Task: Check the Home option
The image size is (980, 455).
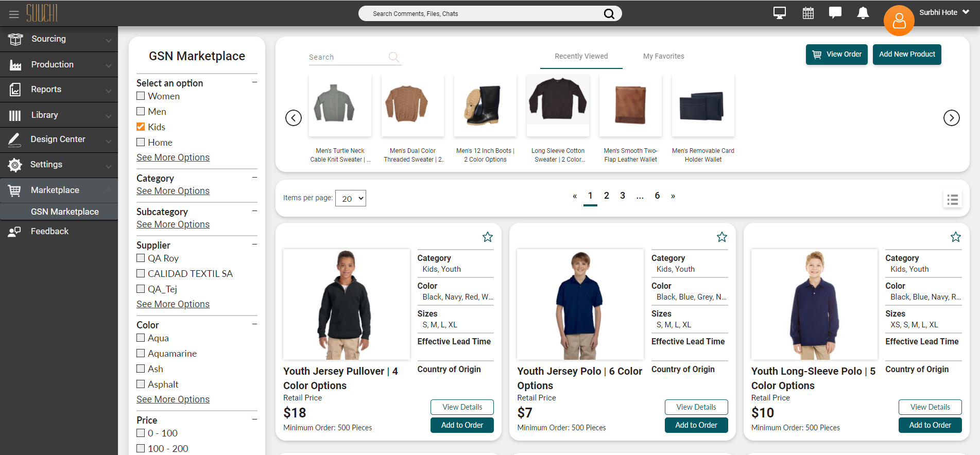Action: (x=141, y=142)
